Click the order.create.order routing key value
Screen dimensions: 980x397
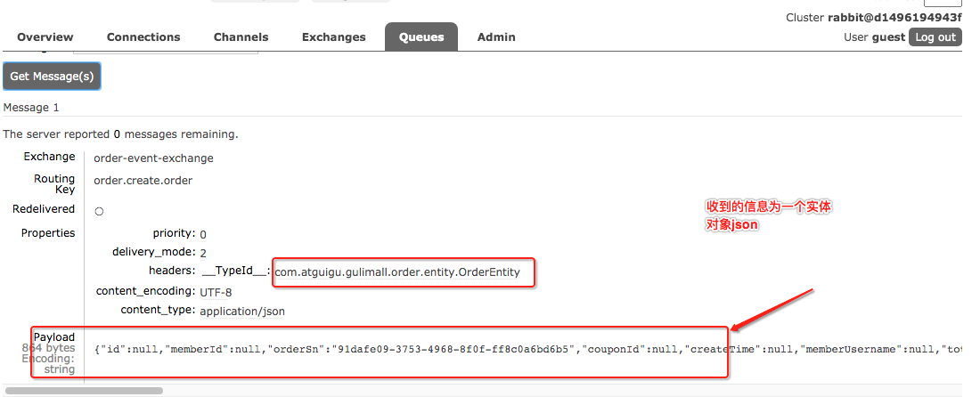coord(143,181)
